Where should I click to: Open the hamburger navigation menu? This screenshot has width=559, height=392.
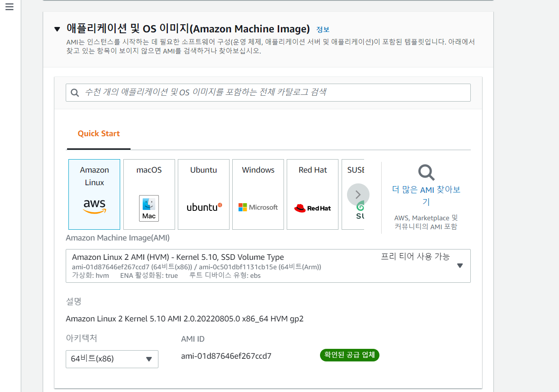[9, 7]
